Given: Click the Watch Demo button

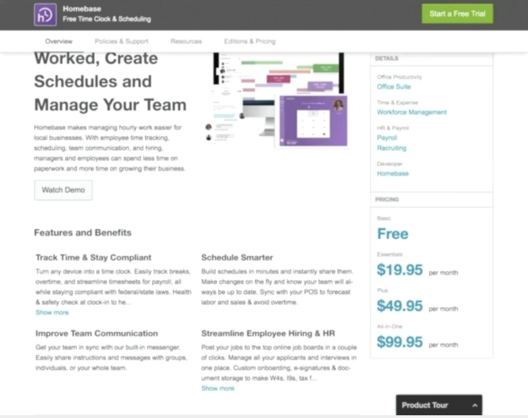Looking at the screenshot, I should pyautogui.click(x=63, y=190).
